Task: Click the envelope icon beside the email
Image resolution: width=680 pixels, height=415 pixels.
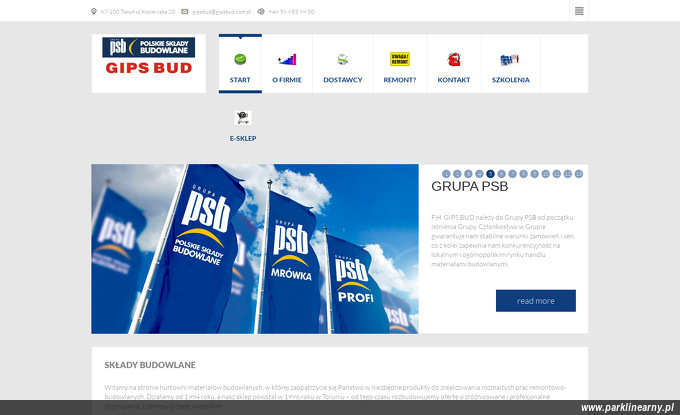Action: pyautogui.click(x=185, y=11)
